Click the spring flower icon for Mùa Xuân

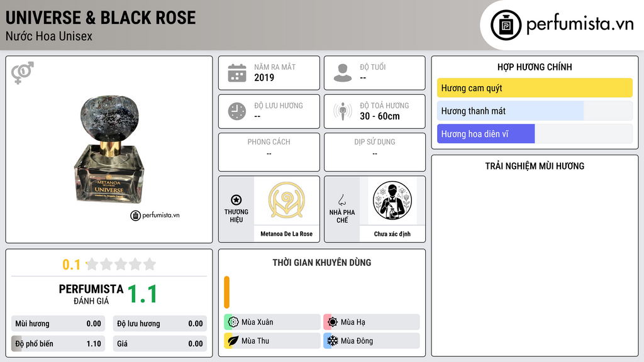tap(233, 322)
